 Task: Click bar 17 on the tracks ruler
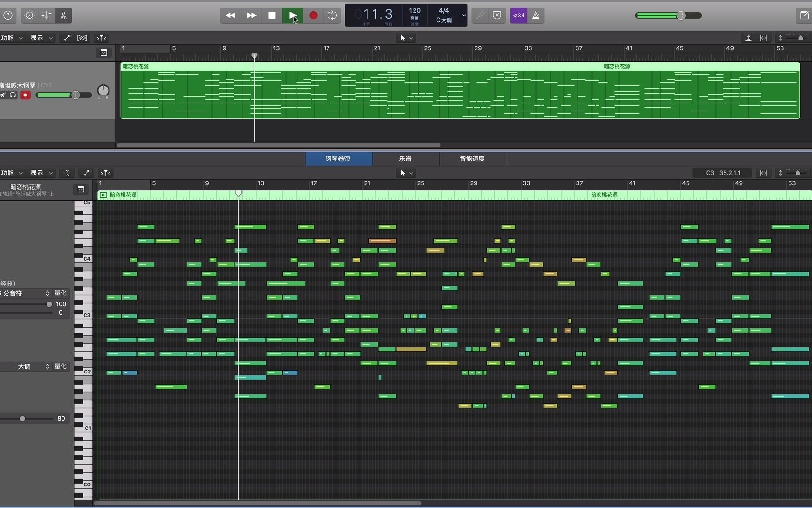(326, 48)
